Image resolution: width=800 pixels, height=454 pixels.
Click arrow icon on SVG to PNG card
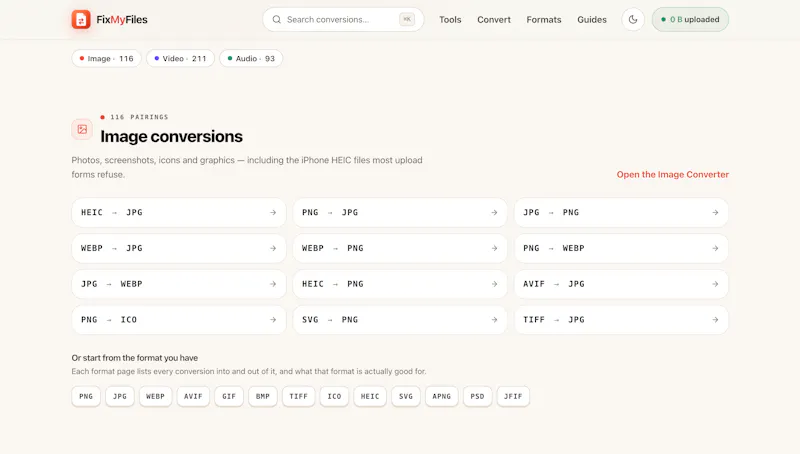point(494,319)
